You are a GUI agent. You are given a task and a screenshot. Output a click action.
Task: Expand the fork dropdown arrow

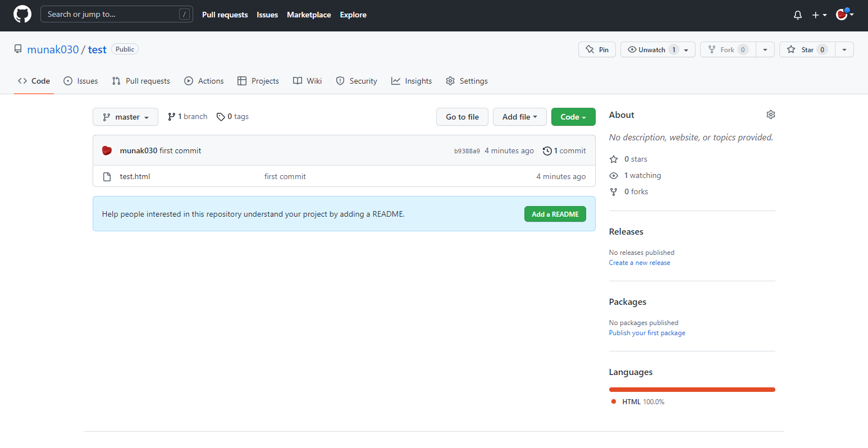point(765,49)
